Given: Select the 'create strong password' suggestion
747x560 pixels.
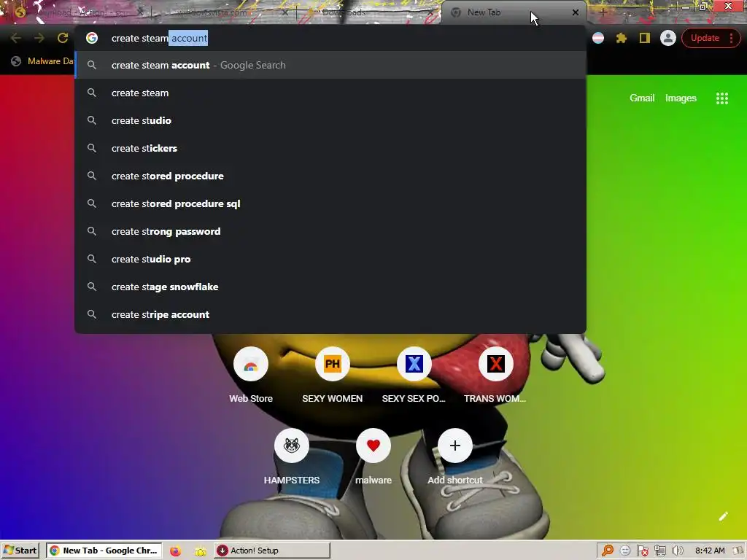Looking at the screenshot, I should pos(330,231).
